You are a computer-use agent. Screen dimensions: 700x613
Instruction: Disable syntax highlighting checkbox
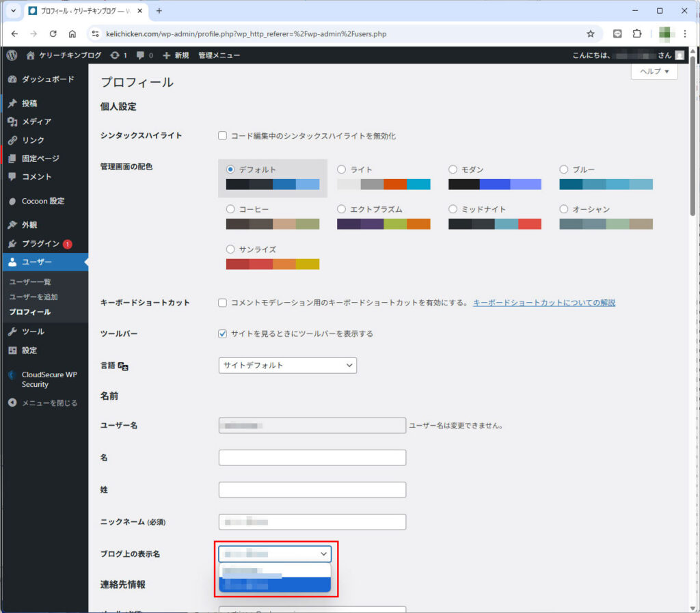point(222,135)
